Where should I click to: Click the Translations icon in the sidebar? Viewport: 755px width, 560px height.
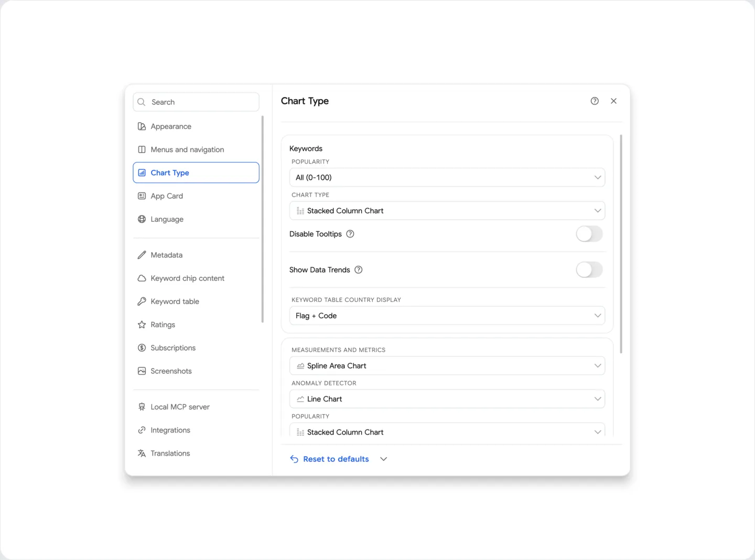pos(142,454)
